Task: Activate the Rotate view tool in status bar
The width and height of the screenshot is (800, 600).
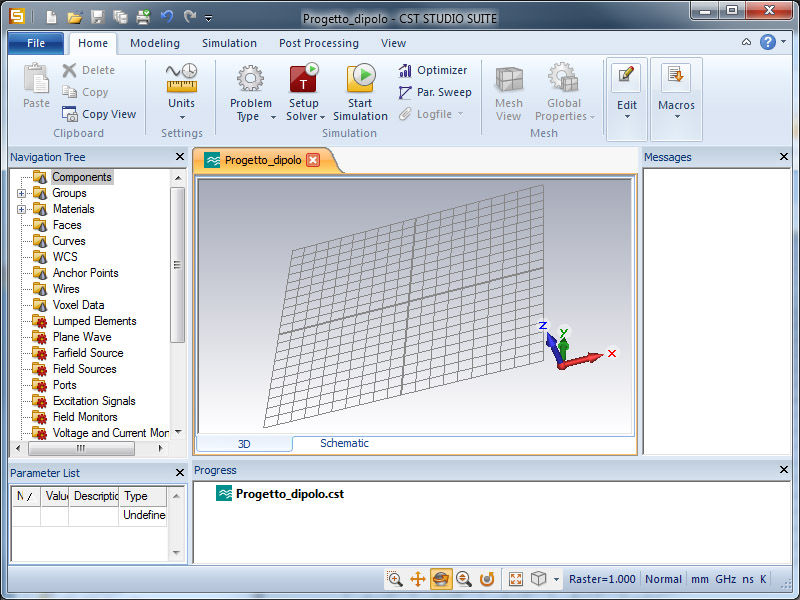Action: [x=441, y=579]
